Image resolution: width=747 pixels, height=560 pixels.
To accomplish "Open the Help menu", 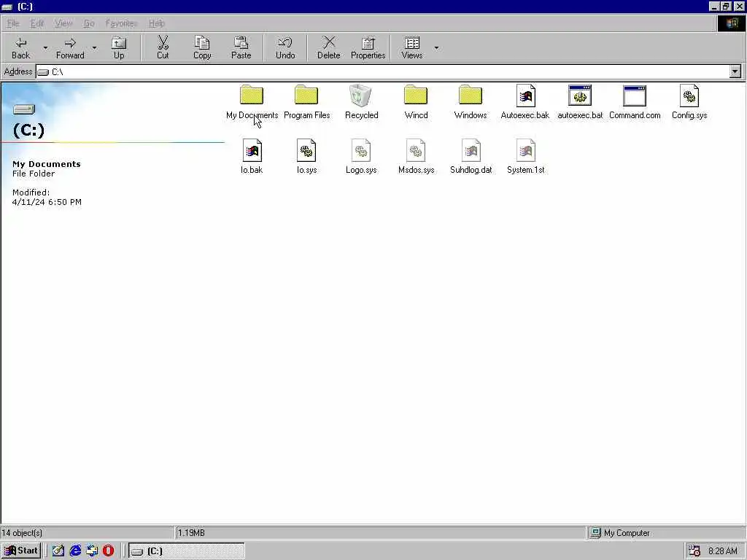I will (x=156, y=23).
